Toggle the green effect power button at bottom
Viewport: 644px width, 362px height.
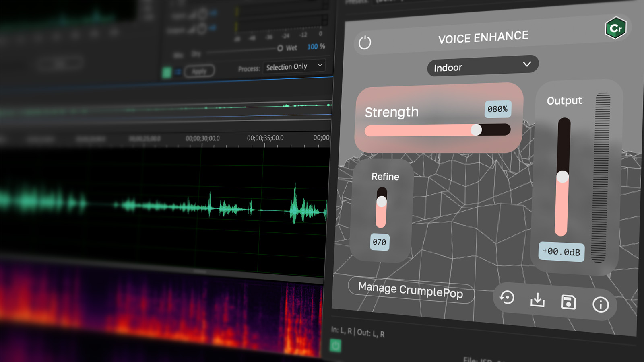pyautogui.click(x=335, y=346)
